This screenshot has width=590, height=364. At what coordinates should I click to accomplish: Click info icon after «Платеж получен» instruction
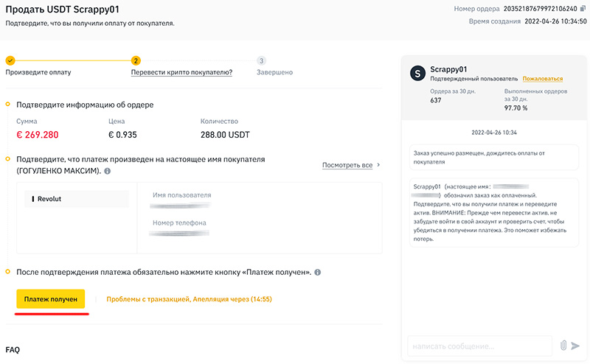pyautogui.click(x=318, y=272)
